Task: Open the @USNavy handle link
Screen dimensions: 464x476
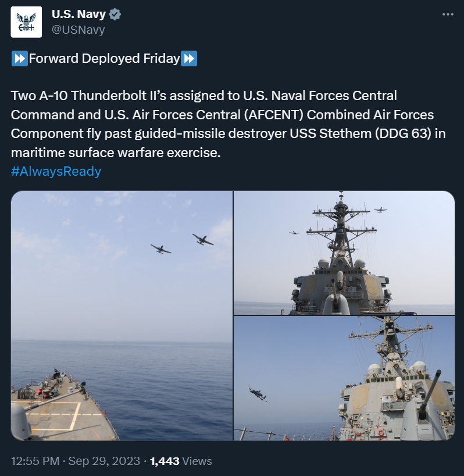Action: click(78, 30)
